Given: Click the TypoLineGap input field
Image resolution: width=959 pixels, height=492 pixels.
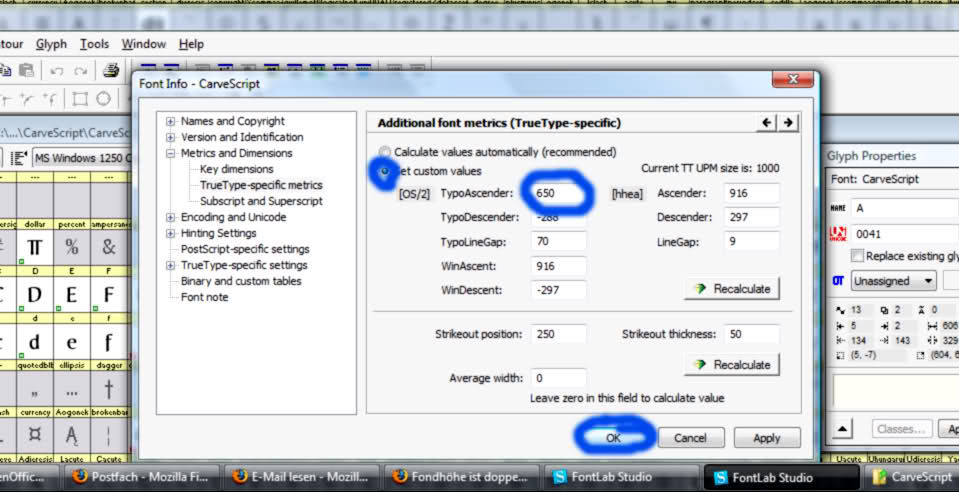Looking at the screenshot, I should 559,241.
